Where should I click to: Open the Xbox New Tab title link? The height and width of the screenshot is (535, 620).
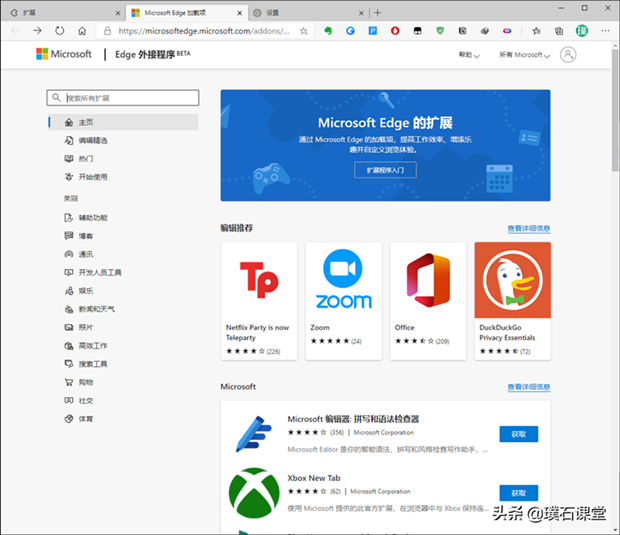coord(314,478)
